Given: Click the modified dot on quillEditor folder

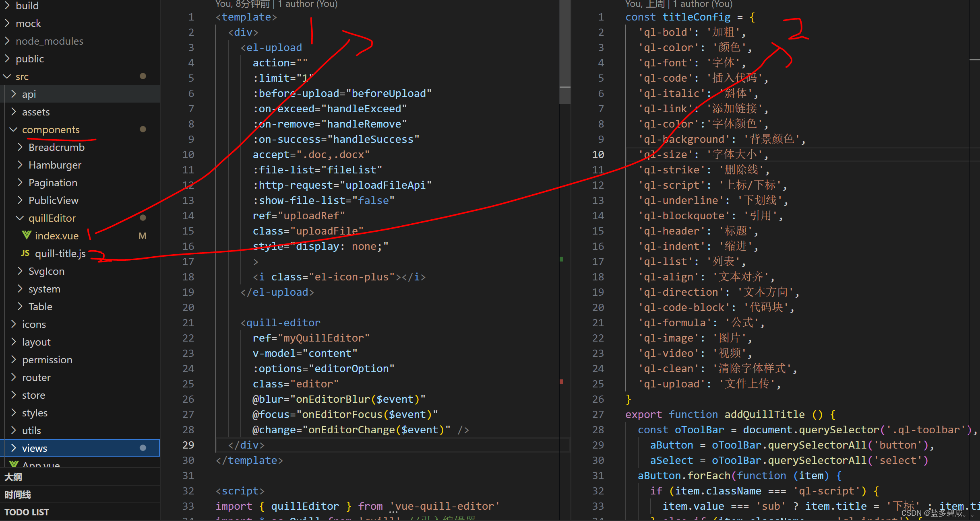Looking at the screenshot, I should click(143, 218).
